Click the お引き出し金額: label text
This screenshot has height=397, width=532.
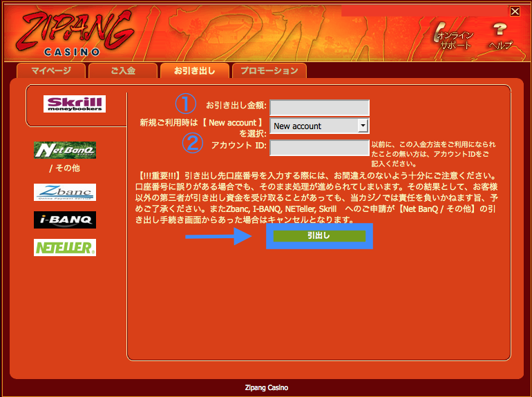click(236, 106)
